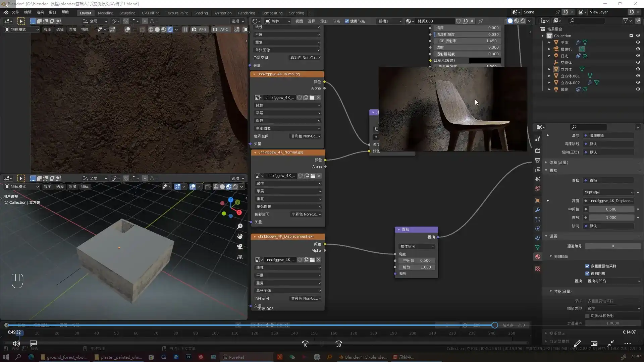644x362 pixels.
Task: Switch to the Shading workspace tab
Action: [201, 13]
